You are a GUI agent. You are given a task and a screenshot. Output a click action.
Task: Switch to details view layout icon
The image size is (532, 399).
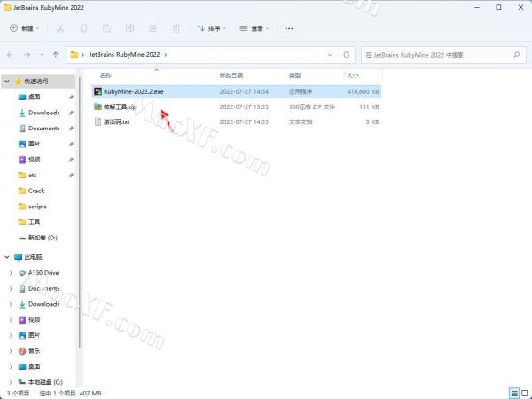(x=514, y=394)
